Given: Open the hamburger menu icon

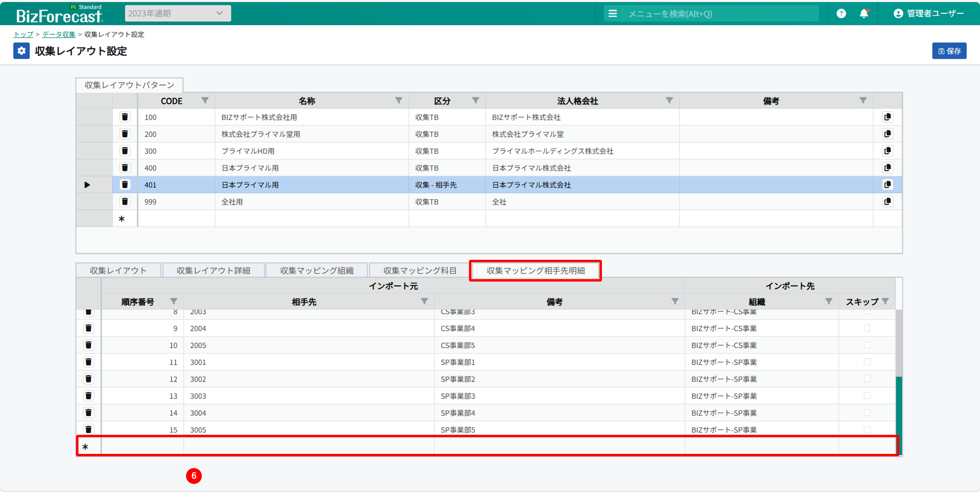Looking at the screenshot, I should coord(612,14).
